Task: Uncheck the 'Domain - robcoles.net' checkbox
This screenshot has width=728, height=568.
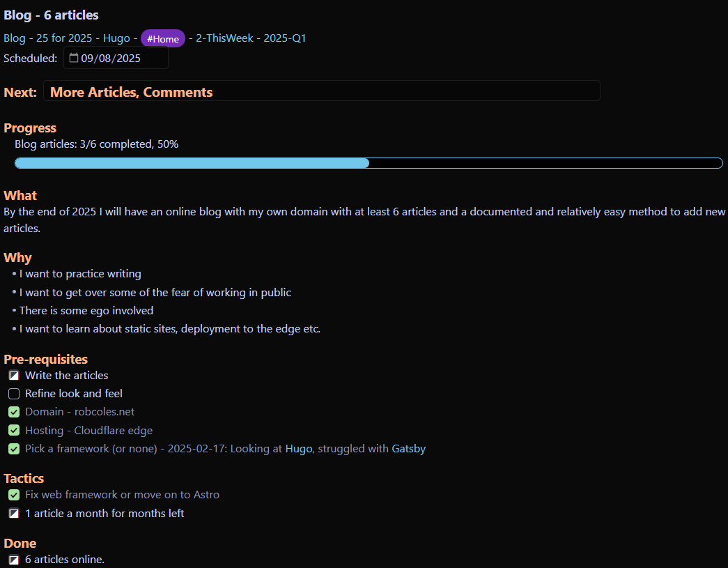Action: click(x=14, y=412)
